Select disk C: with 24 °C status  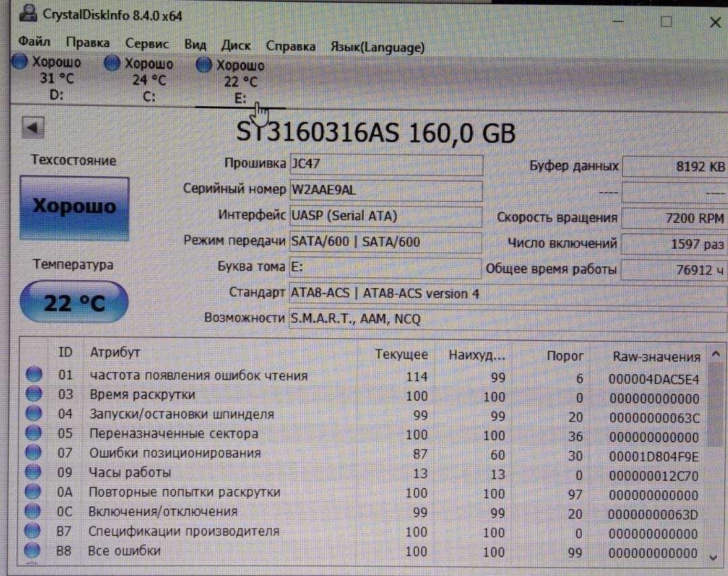[x=139, y=79]
